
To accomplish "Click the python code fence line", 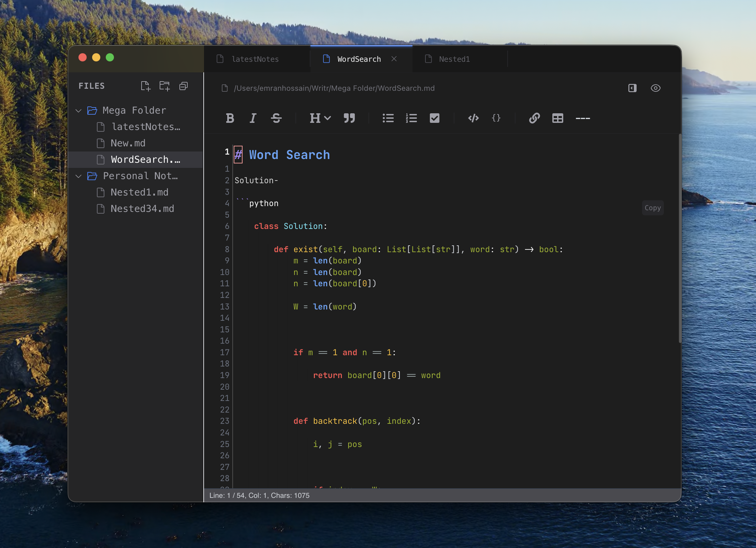I will (x=257, y=203).
